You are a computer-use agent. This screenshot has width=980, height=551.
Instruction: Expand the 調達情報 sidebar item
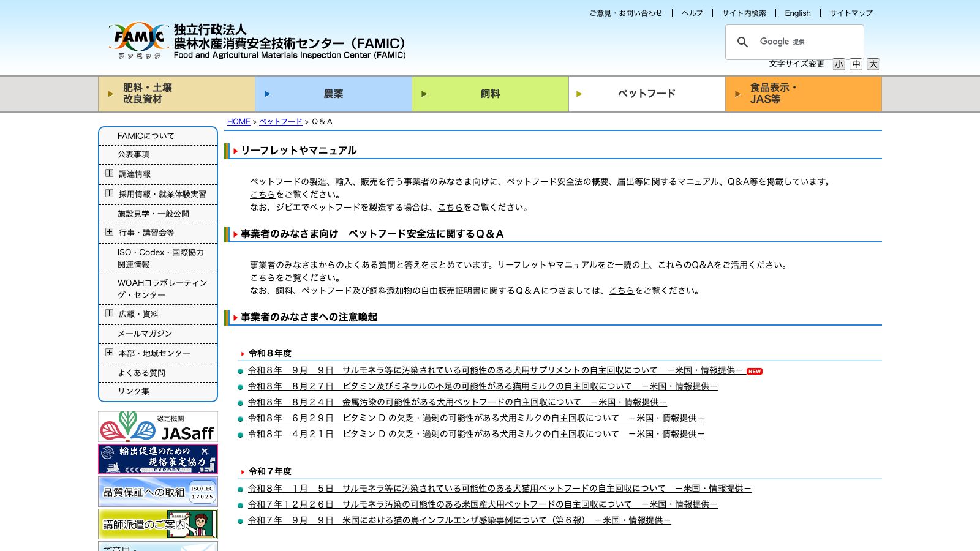tap(109, 173)
